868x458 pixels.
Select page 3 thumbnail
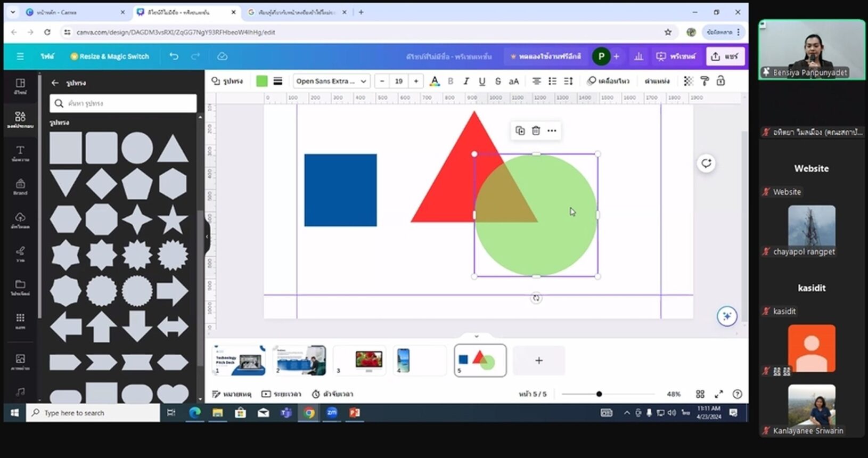click(359, 361)
